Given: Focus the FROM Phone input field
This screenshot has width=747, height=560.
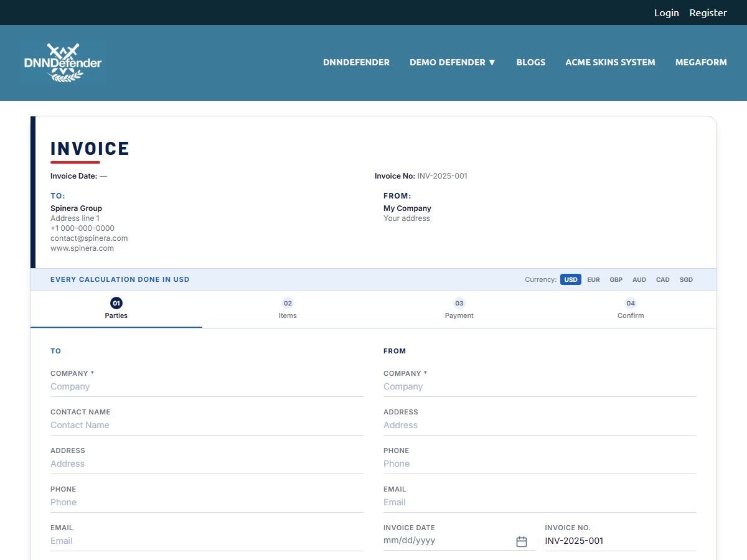Looking at the screenshot, I should click(540, 464).
